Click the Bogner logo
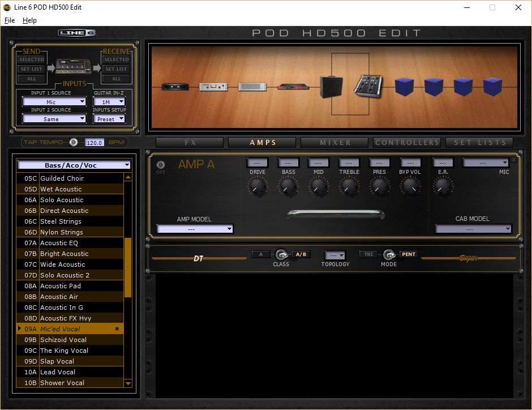This screenshot has width=532, height=410. (x=469, y=258)
